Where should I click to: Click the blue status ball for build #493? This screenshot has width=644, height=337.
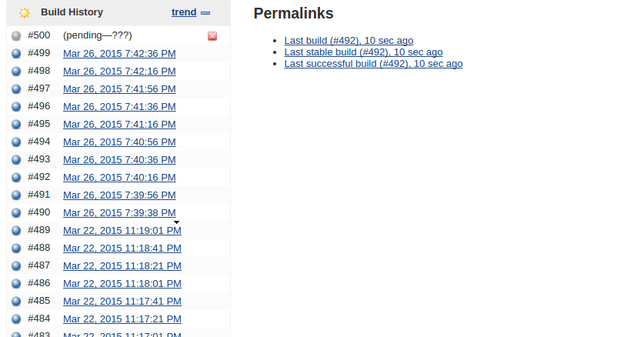[x=17, y=160]
